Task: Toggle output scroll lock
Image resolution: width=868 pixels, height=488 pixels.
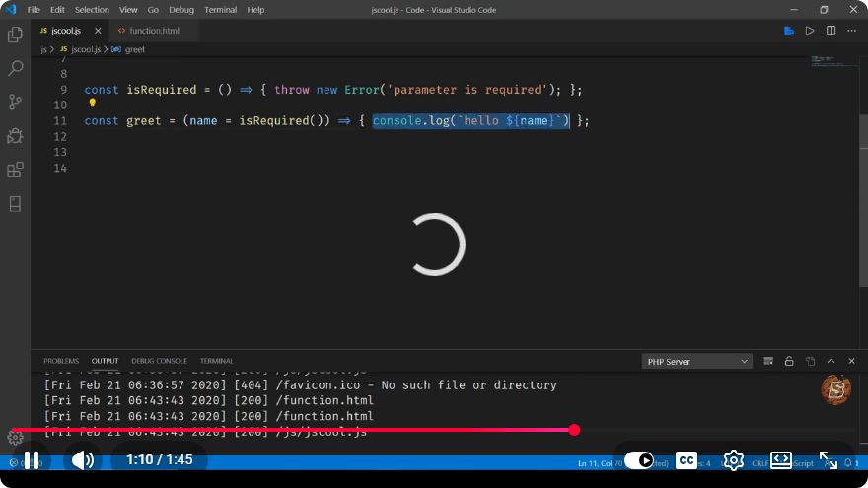Action: coord(789,361)
